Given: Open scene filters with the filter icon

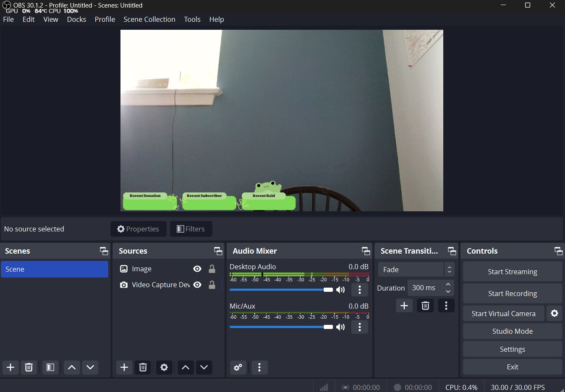Looking at the screenshot, I should point(50,367).
